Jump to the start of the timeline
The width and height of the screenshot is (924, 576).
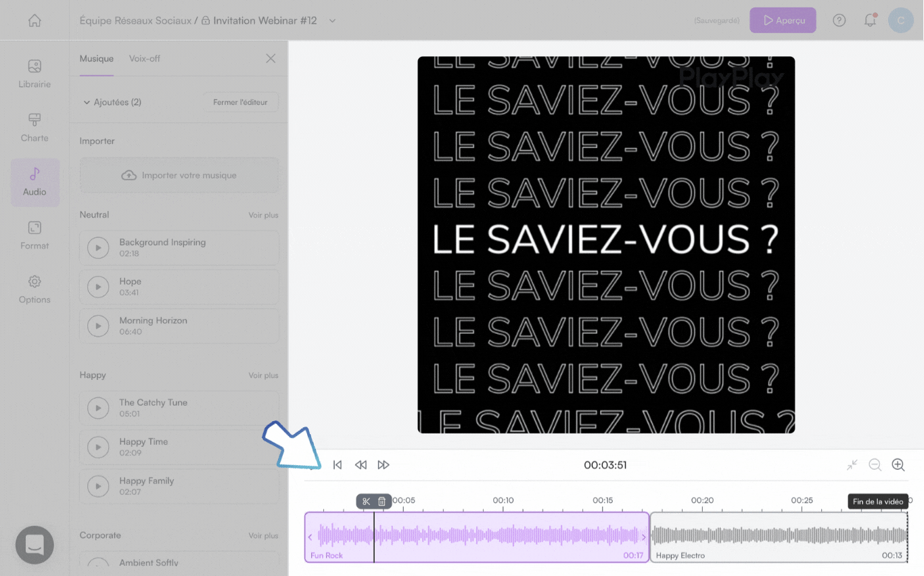[338, 465]
